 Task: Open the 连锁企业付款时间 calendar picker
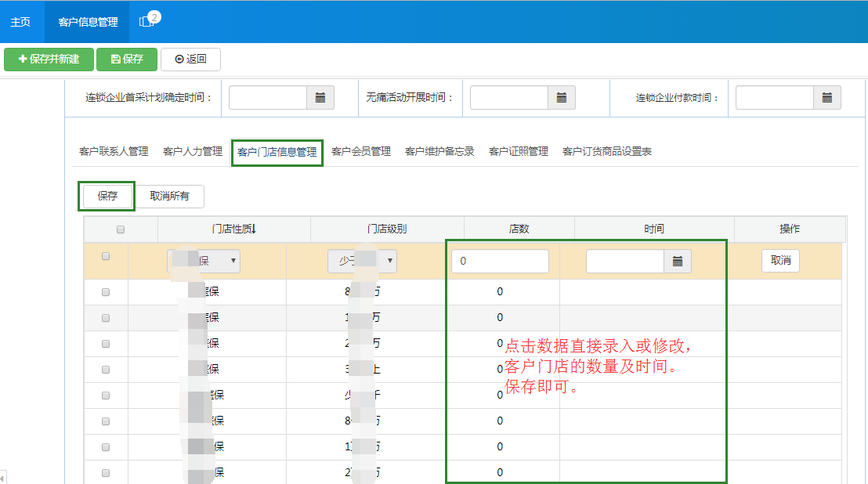click(828, 97)
